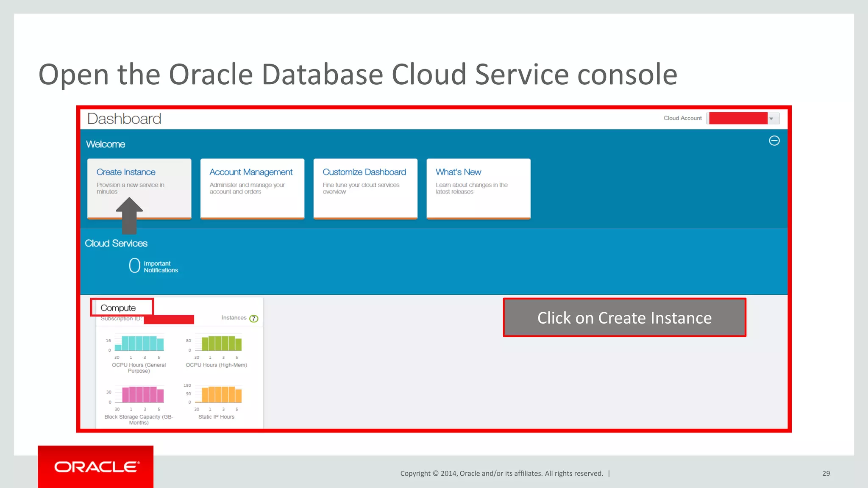Open the Account Management card
Screen dimensions: 868x488
(x=252, y=189)
